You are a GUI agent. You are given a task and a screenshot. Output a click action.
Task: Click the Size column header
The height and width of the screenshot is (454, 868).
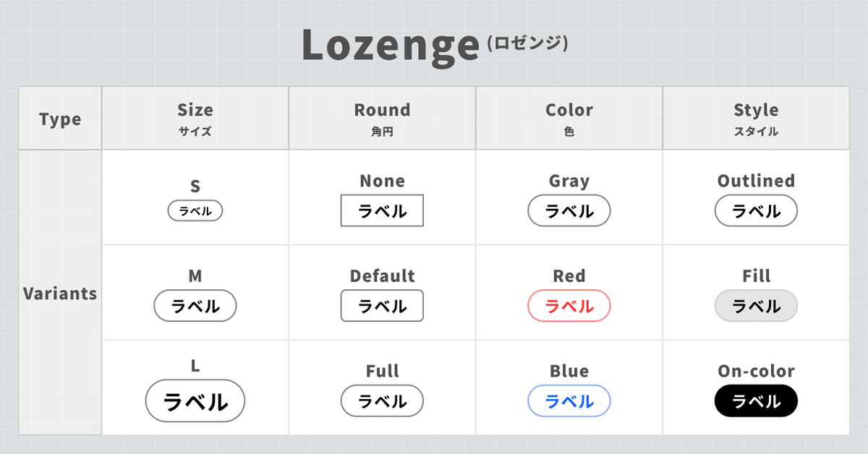pyautogui.click(x=195, y=118)
